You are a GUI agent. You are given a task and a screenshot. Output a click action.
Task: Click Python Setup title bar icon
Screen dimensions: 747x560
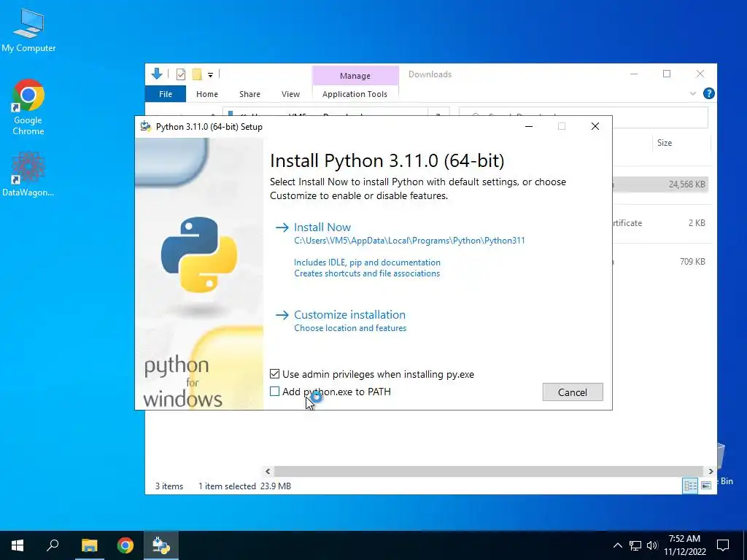pos(146,126)
